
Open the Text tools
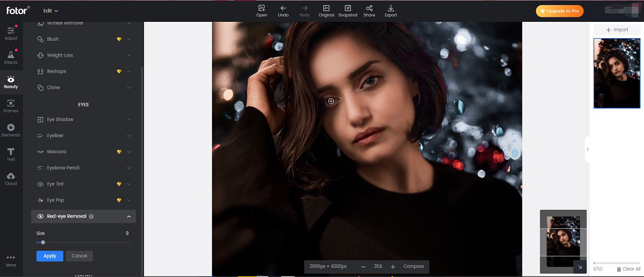pyautogui.click(x=11, y=154)
